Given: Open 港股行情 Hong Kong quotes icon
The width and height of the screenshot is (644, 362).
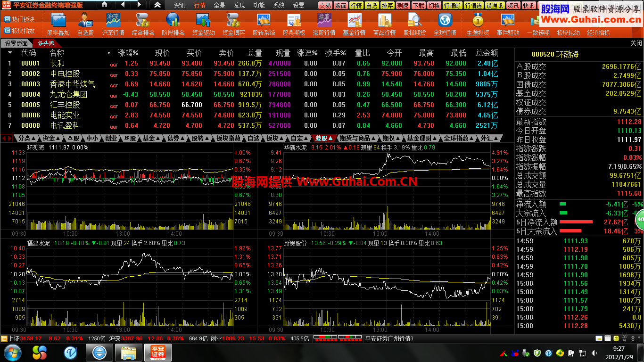Looking at the screenshot, I should (x=324, y=24).
